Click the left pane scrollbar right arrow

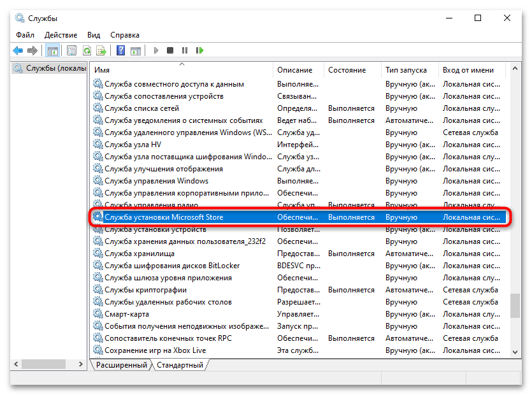tap(81, 364)
